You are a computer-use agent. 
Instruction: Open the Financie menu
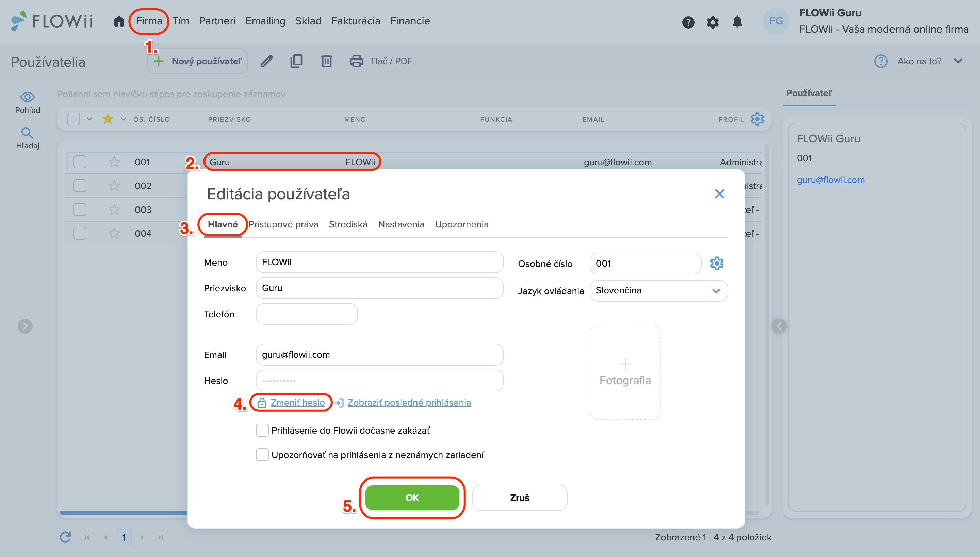coord(410,21)
